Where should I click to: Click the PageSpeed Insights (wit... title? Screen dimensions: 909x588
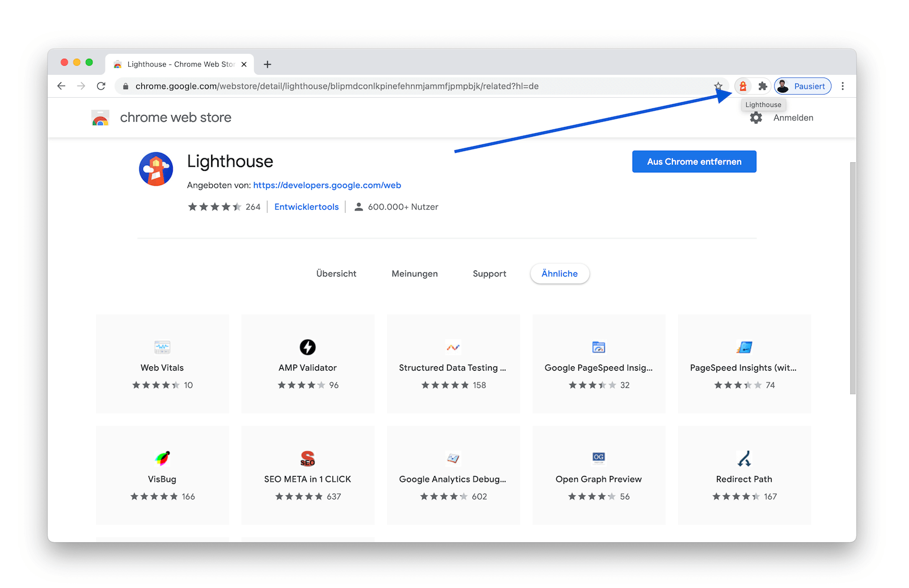click(744, 368)
